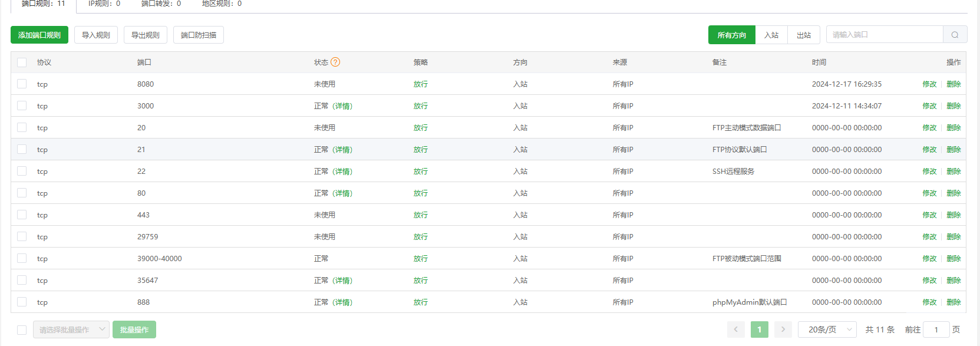The image size is (980, 346).
Task: Click 修改 for port 20
Action: point(929,128)
